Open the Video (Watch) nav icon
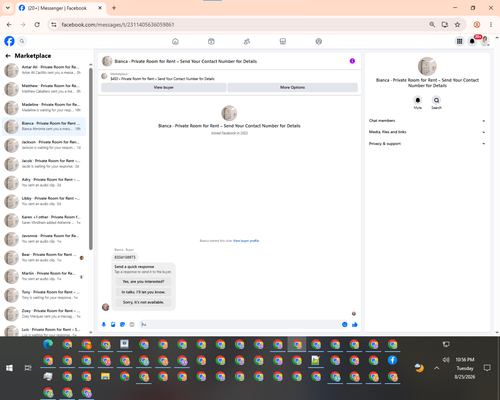The width and height of the screenshot is (500, 400). pos(211,41)
